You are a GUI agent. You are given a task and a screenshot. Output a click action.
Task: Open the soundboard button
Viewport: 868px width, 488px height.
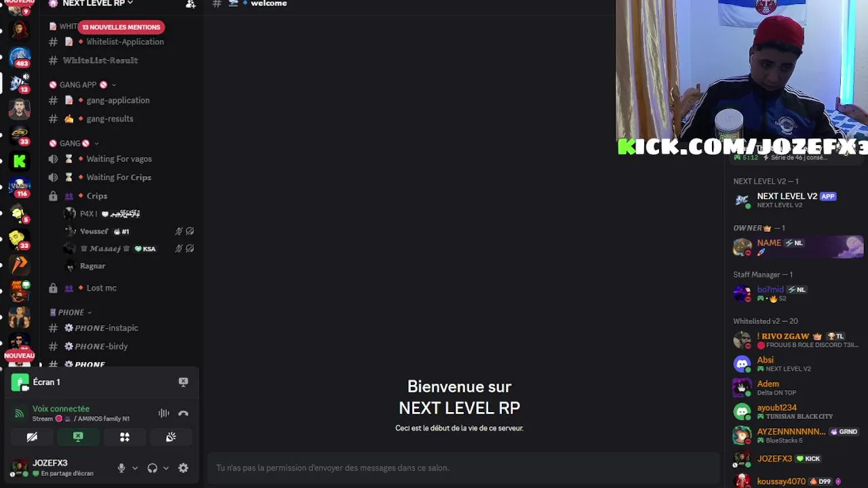point(171,437)
